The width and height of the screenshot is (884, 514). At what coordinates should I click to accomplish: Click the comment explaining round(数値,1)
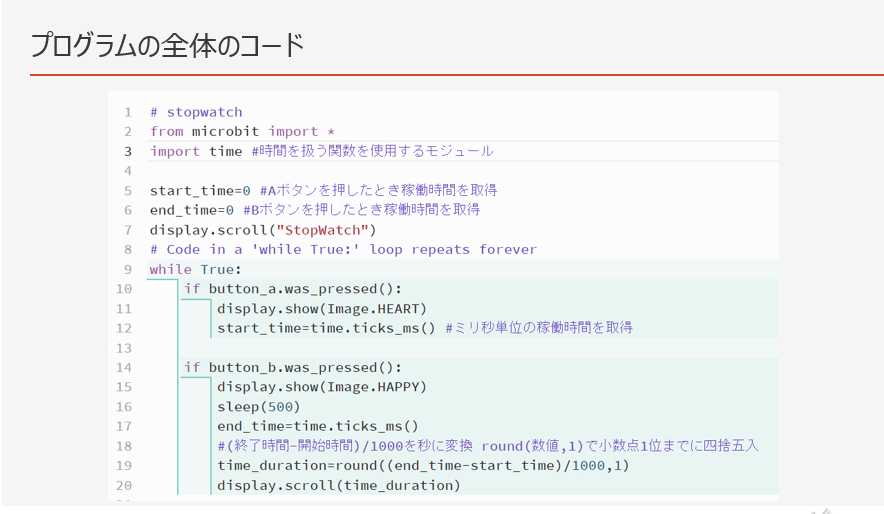(488, 446)
